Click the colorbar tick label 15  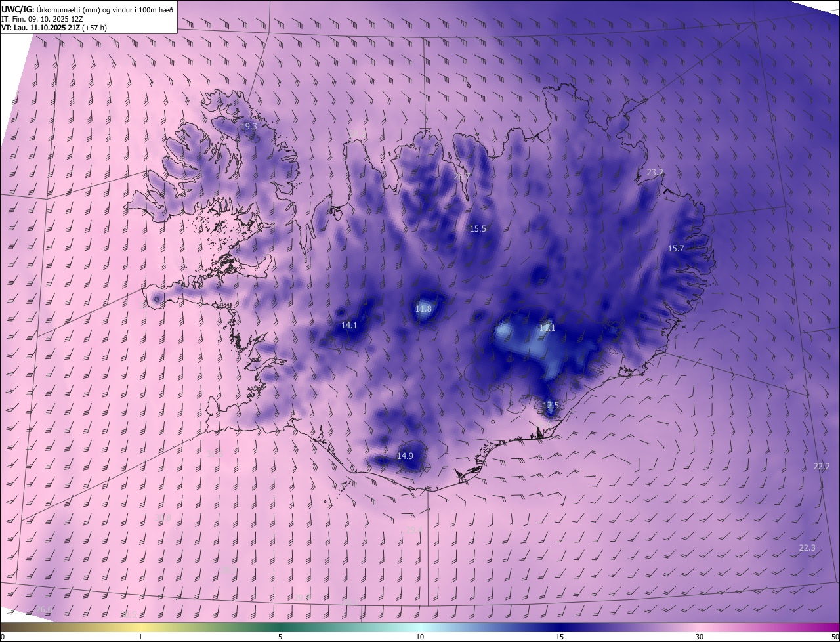560,637
